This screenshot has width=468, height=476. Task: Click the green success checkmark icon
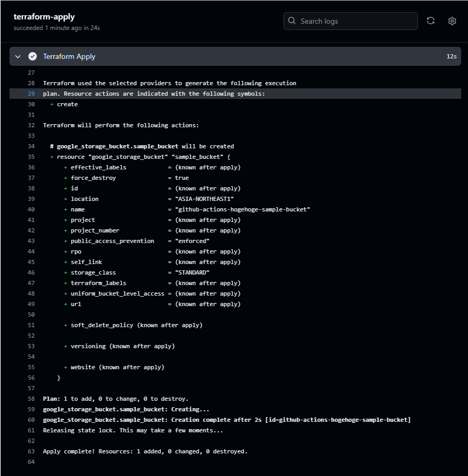coord(33,56)
